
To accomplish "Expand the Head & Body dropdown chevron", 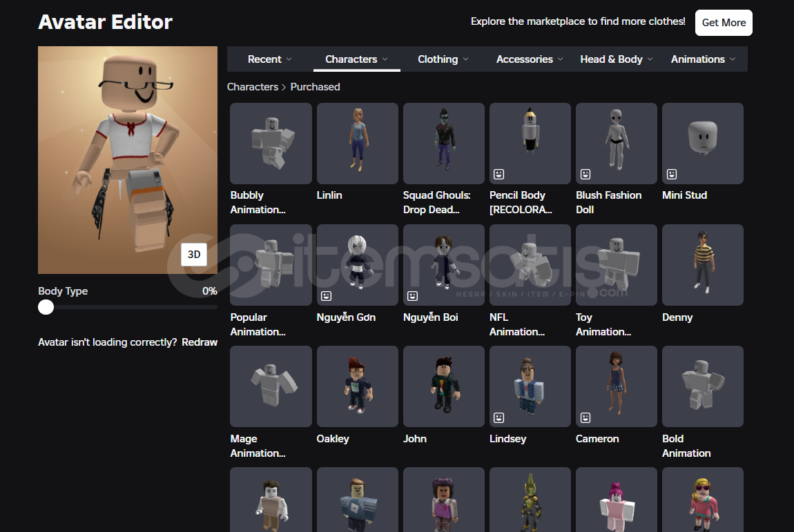I will (650, 59).
